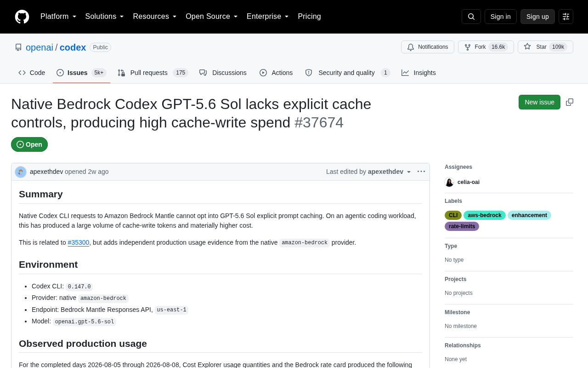Click the No projects text
Image resolution: width=588 pixels, height=368 pixels.
pos(458,293)
